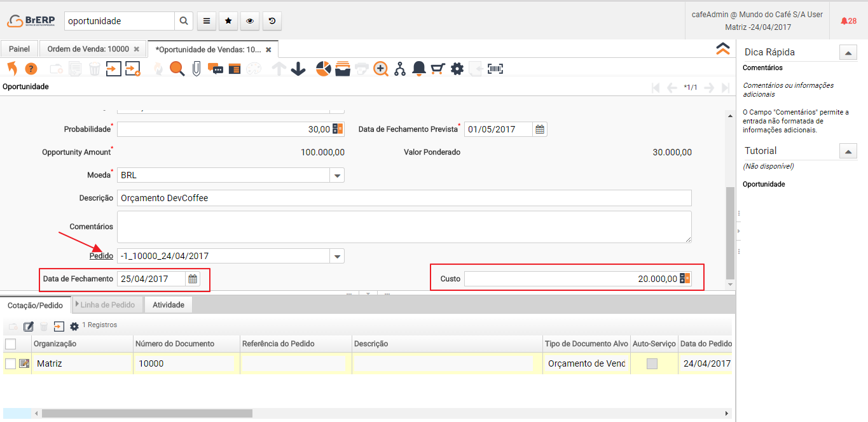This screenshot has width=868, height=422.
Task: Open chat speech bubbles icon
Action: (216, 69)
